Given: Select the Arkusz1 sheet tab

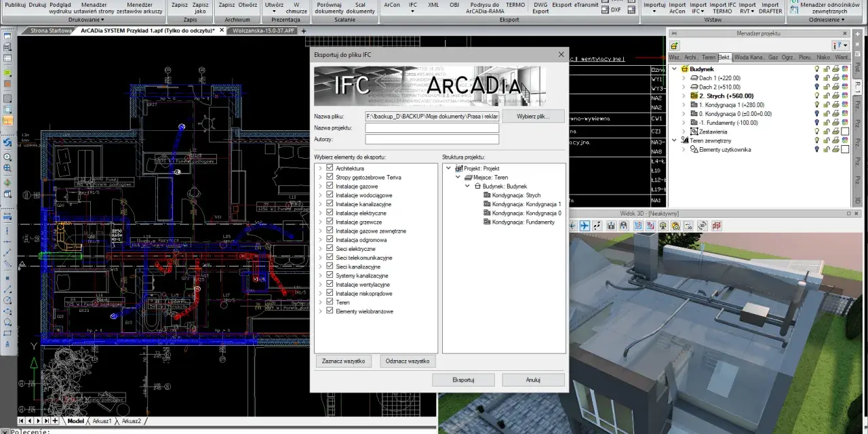Looking at the screenshot, I should (102, 421).
